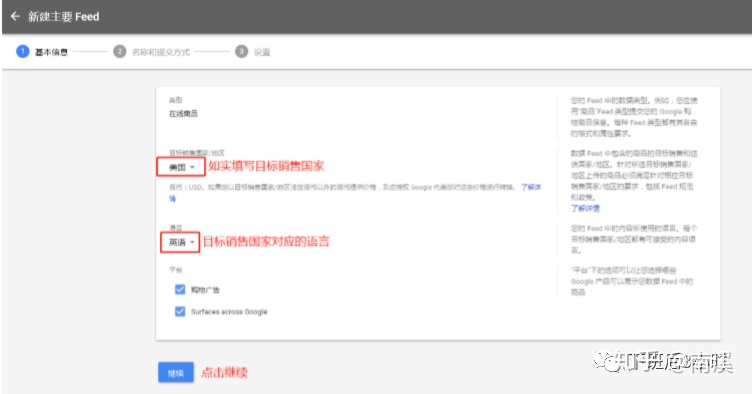
Task: Select step 3 设置 in the stepper
Action: coord(253,52)
